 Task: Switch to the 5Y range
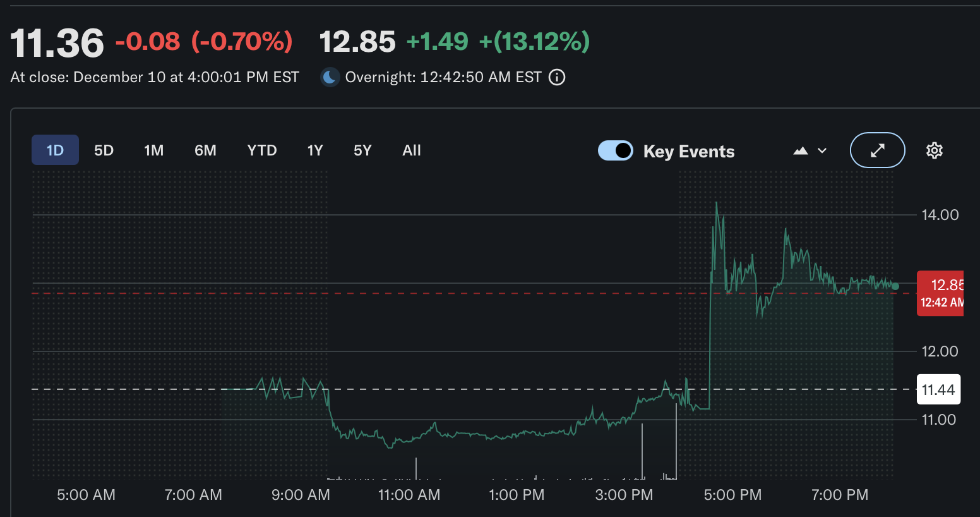pos(362,150)
